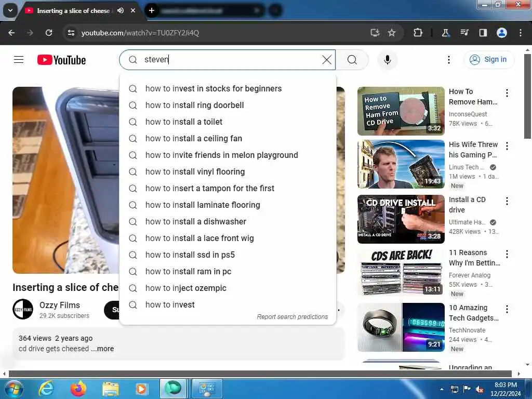Install app icon in address bar
The image size is (532, 399).
click(x=375, y=33)
